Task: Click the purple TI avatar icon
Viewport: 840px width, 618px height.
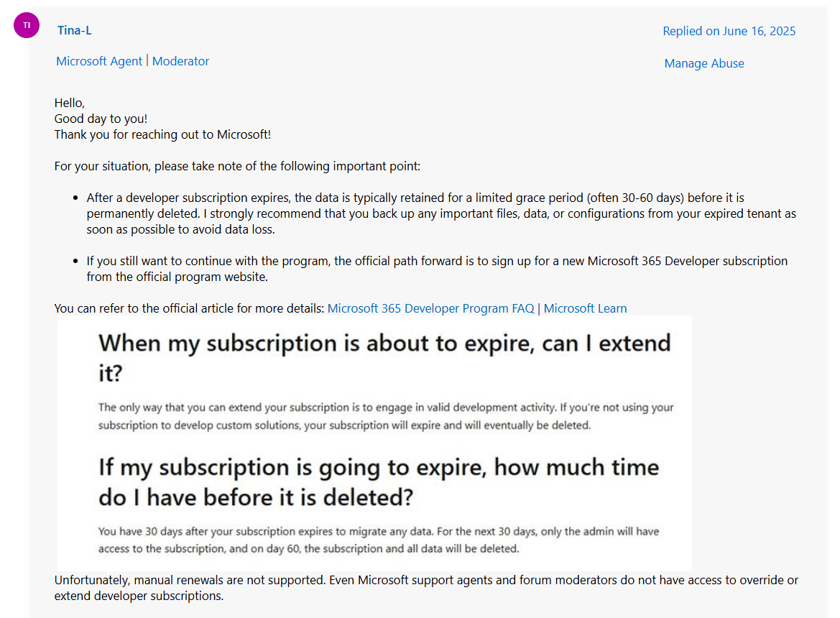Action: click(x=27, y=25)
